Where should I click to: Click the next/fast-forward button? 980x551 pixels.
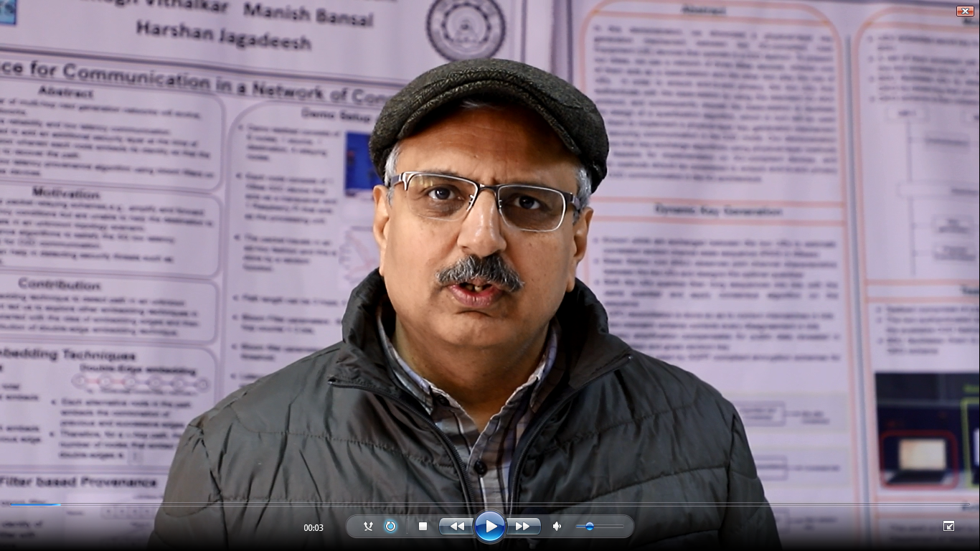(x=524, y=527)
